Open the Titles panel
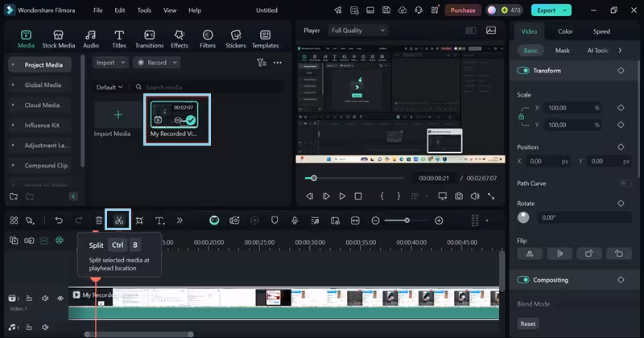 (x=119, y=39)
